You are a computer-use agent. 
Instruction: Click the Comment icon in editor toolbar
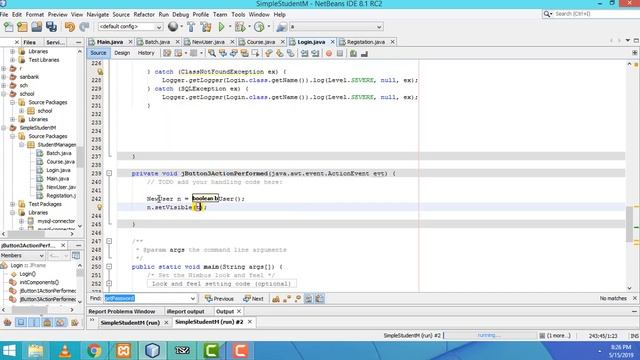pyautogui.click(x=353, y=53)
